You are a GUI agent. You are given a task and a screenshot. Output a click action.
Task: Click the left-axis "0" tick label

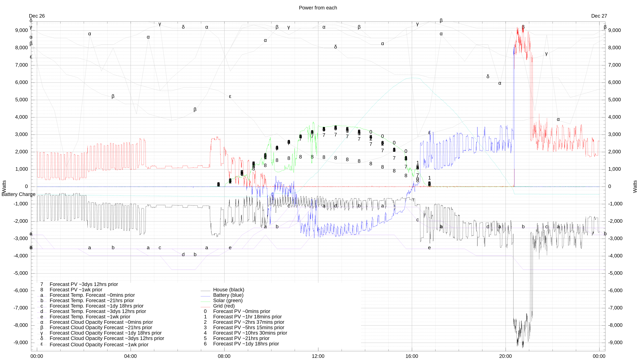point(27,187)
